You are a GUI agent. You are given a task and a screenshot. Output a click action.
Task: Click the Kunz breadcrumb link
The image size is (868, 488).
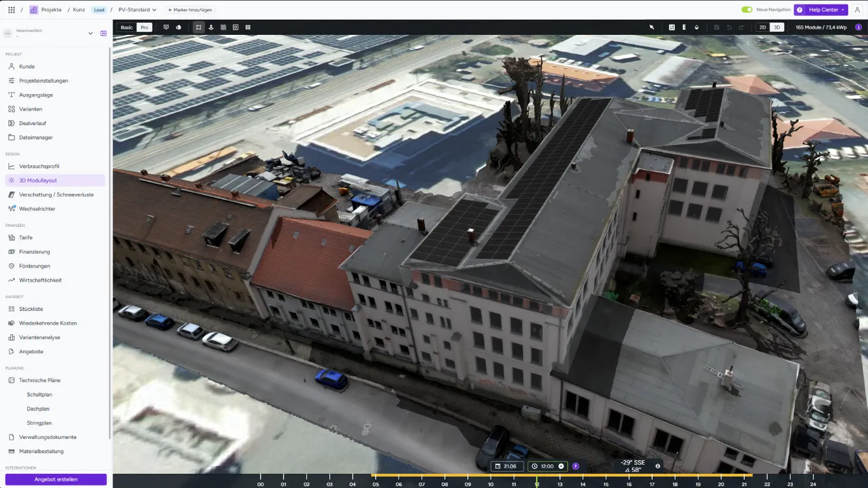point(79,10)
